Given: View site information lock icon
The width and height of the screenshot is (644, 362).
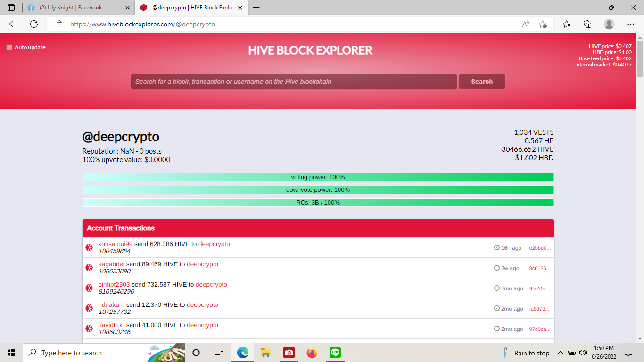Looking at the screenshot, I should 59,24.
